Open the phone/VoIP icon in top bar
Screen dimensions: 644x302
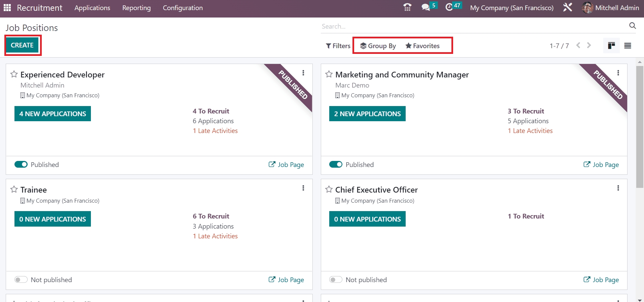tap(407, 7)
